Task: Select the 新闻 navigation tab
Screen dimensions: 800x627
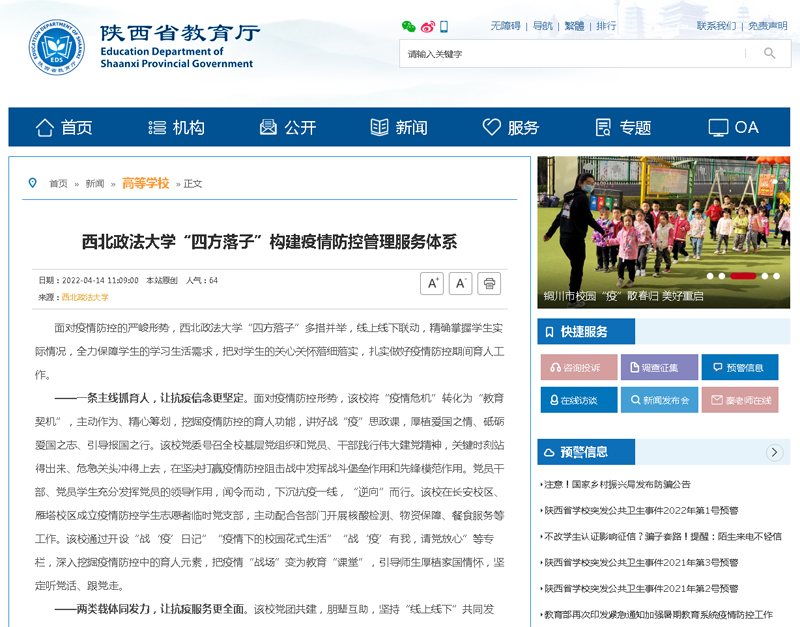Action: pyautogui.click(x=399, y=127)
